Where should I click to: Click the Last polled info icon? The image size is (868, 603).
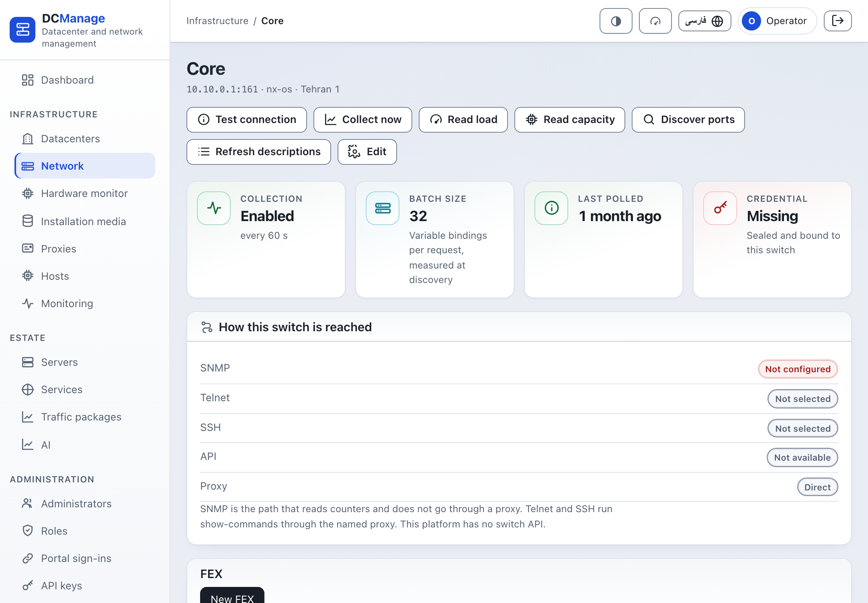point(551,208)
